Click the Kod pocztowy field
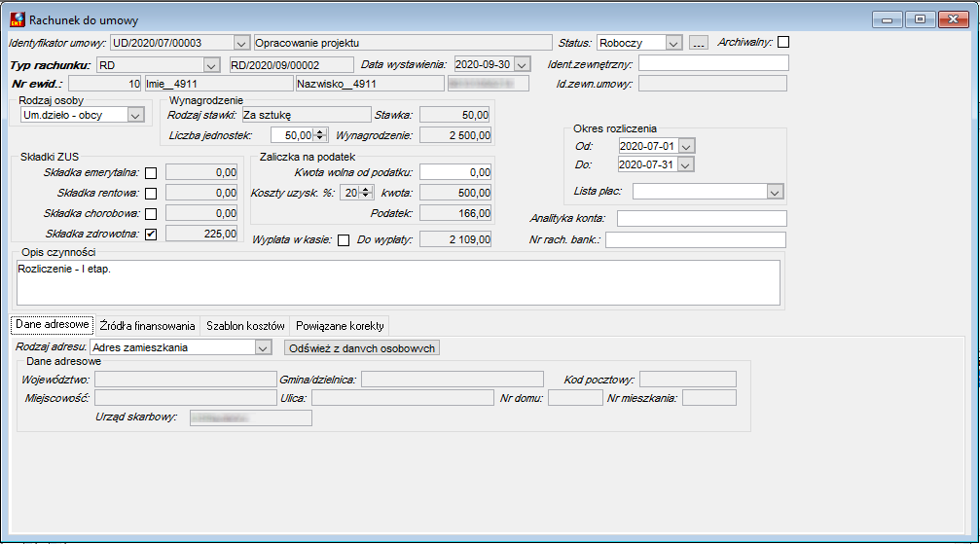The height and width of the screenshot is (544, 980). point(688,379)
